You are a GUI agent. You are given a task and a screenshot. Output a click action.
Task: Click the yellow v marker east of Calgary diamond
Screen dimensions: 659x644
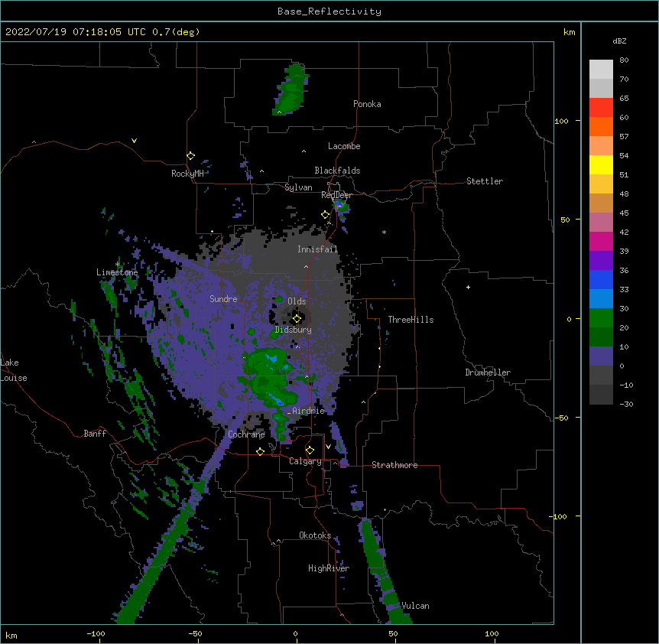pyautogui.click(x=328, y=447)
